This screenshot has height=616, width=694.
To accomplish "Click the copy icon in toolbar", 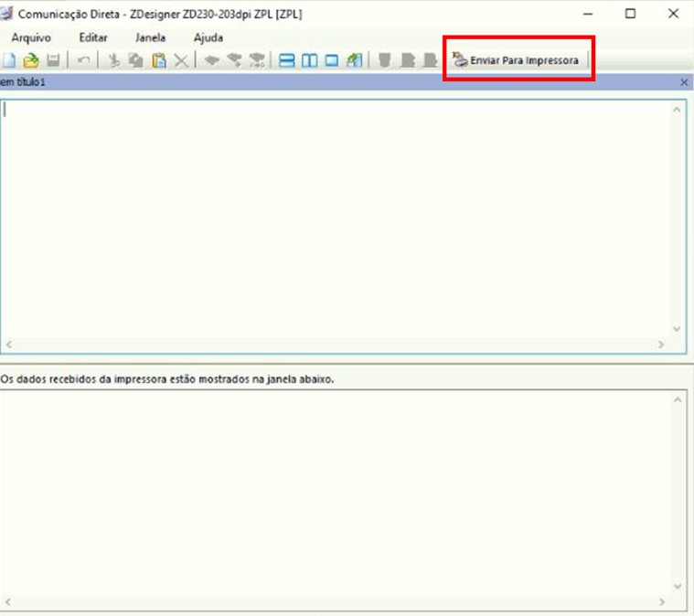I will pyautogui.click(x=136, y=61).
